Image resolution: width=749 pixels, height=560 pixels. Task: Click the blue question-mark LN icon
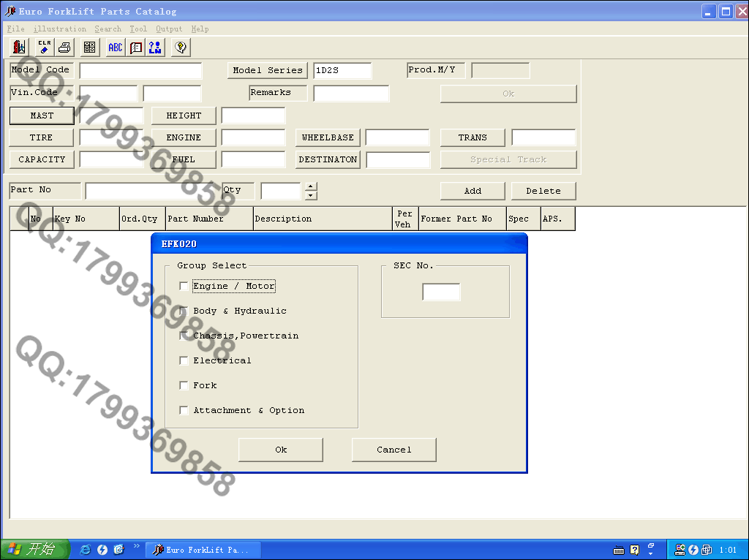(x=155, y=48)
